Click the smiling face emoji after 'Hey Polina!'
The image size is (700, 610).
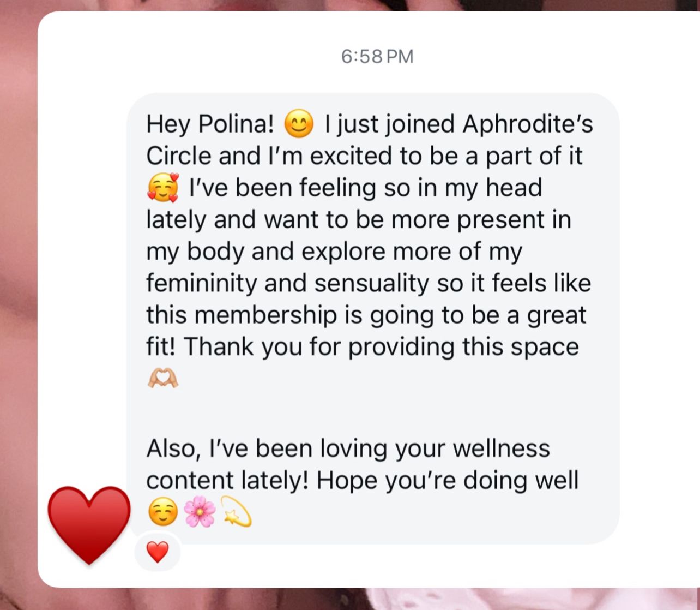299,124
